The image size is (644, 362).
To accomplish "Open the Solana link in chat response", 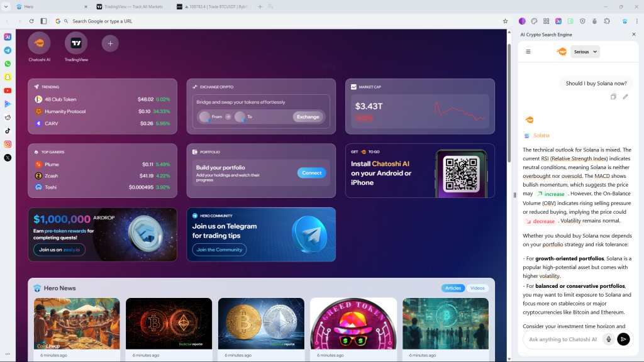I will click(541, 136).
